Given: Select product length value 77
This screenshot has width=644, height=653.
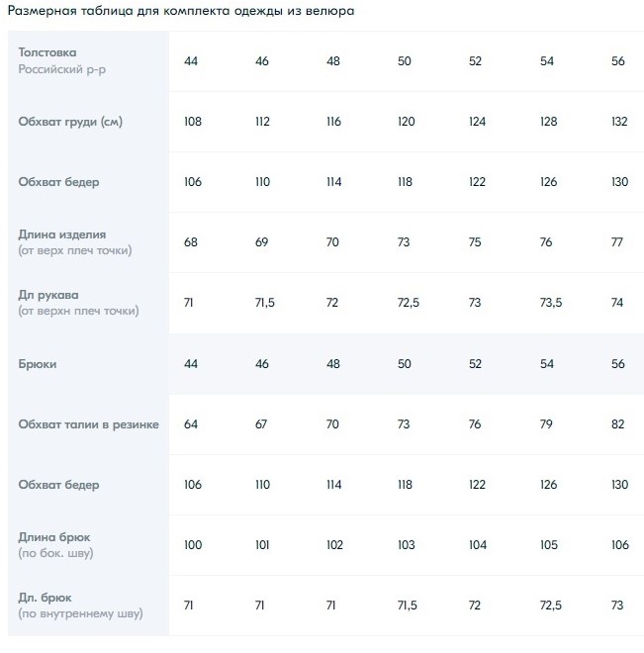Looking at the screenshot, I should point(617,242).
